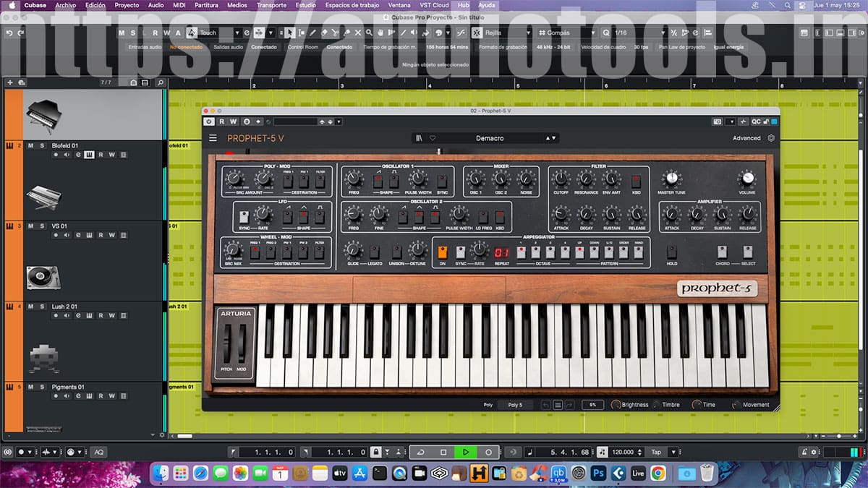
Task: Click the Record button in transport
Action: [488, 452]
